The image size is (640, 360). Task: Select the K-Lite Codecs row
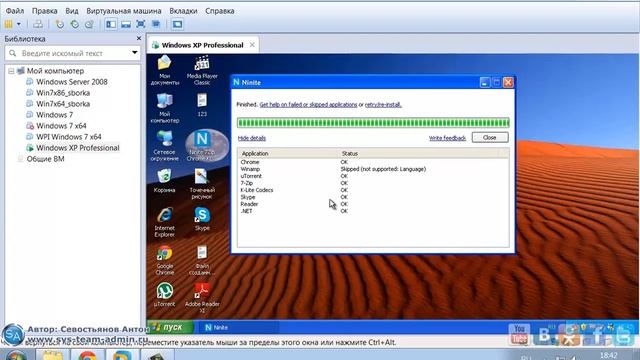click(373, 190)
